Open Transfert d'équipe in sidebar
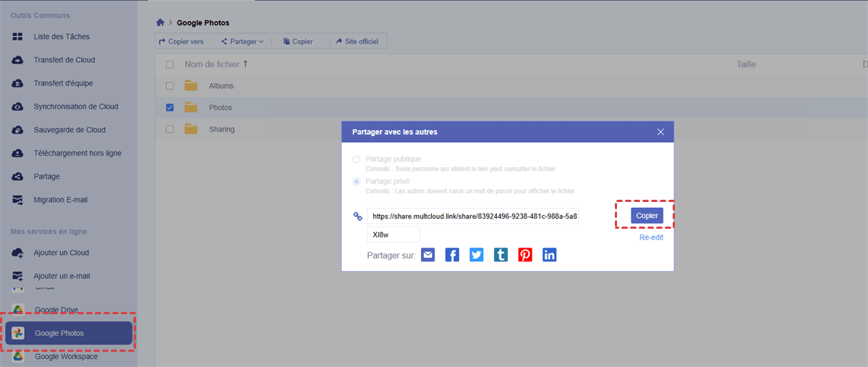 [63, 83]
